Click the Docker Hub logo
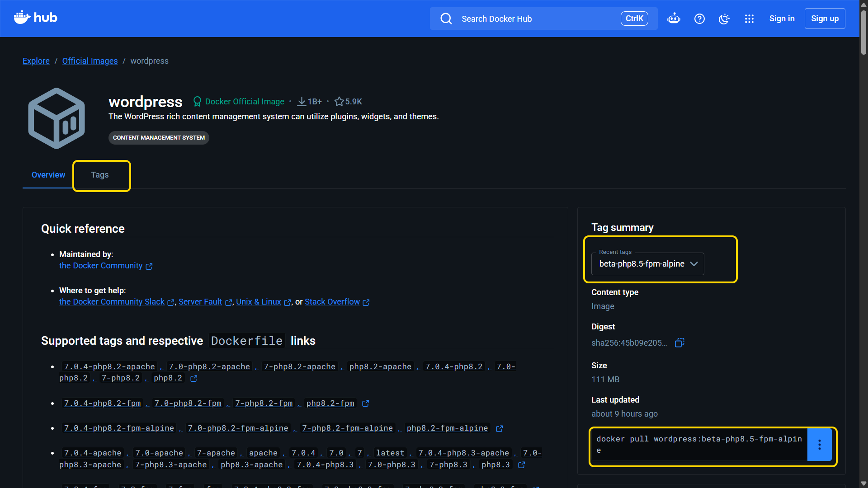This screenshot has width=868, height=488. click(x=36, y=18)
